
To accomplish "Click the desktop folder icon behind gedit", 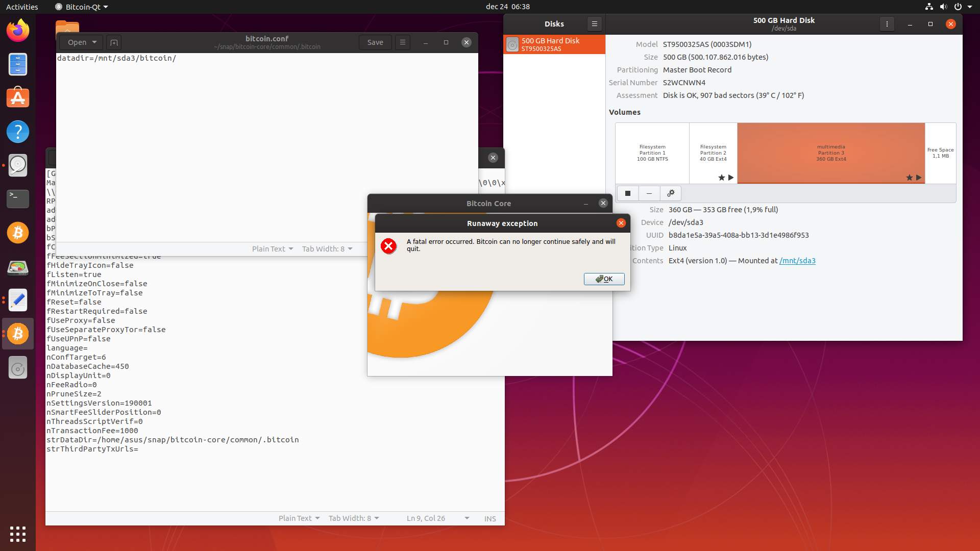I will [67, 27].
